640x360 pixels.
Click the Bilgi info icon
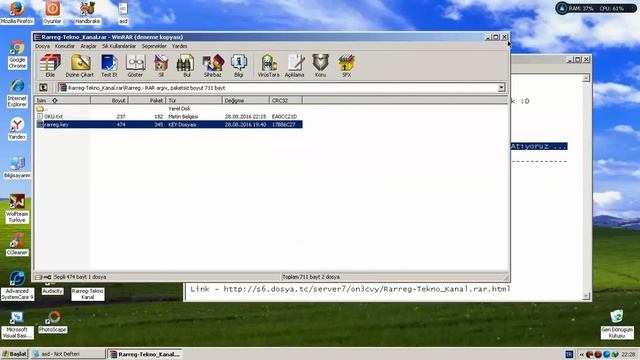pos(239,65)
